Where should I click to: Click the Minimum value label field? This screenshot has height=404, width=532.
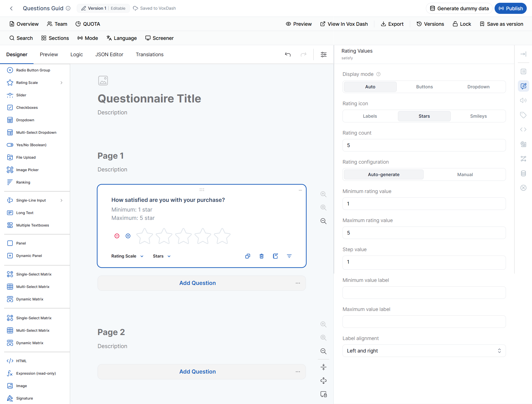424,292
